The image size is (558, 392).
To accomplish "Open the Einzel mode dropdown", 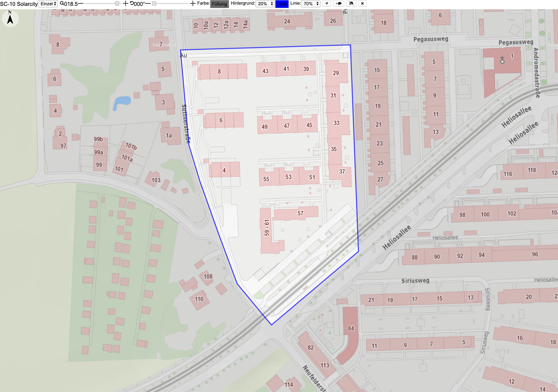I will 48,4.
